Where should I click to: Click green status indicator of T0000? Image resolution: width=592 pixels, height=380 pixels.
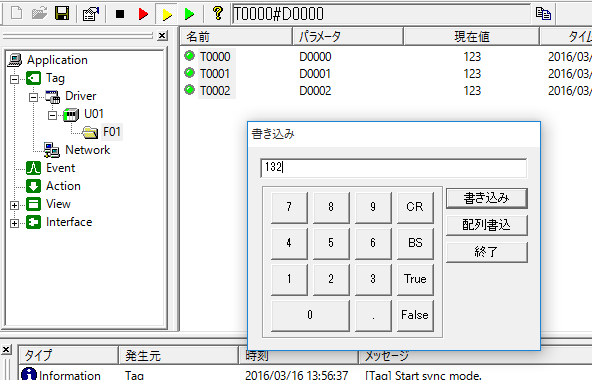point(190,56)
